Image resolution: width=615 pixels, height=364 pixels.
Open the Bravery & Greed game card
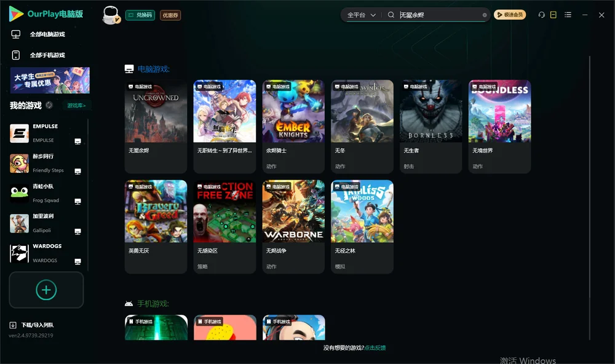click(x=156, y=227)
